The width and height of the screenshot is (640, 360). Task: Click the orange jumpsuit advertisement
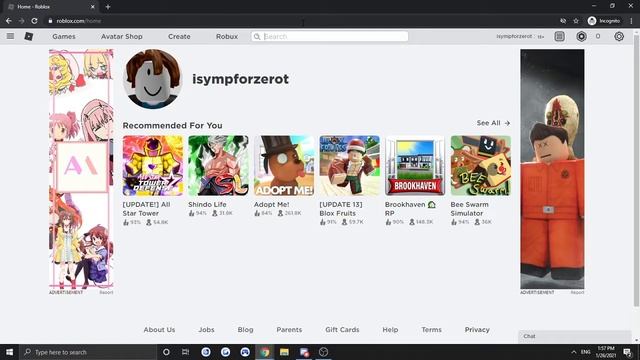click(552, 169)
